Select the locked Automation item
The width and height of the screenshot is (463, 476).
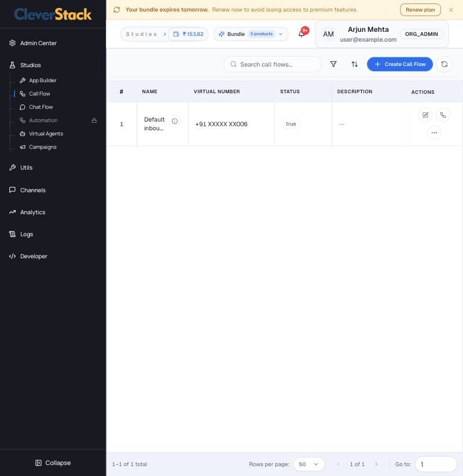click(43, 120)
